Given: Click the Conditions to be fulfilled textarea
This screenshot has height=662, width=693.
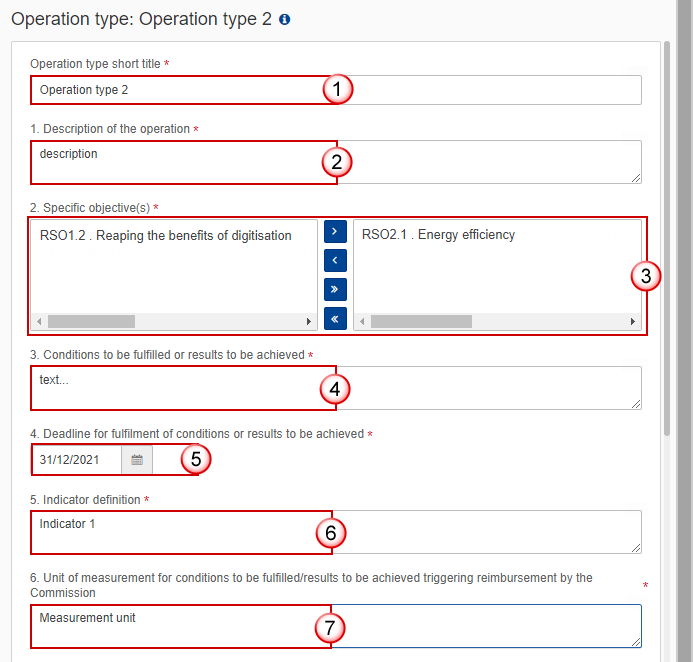Looking at the screenshot, I should [x=336, y=388].
